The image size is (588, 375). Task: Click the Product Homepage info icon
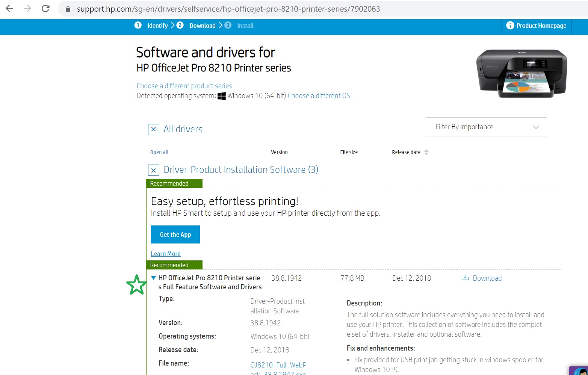click(510, 25)
